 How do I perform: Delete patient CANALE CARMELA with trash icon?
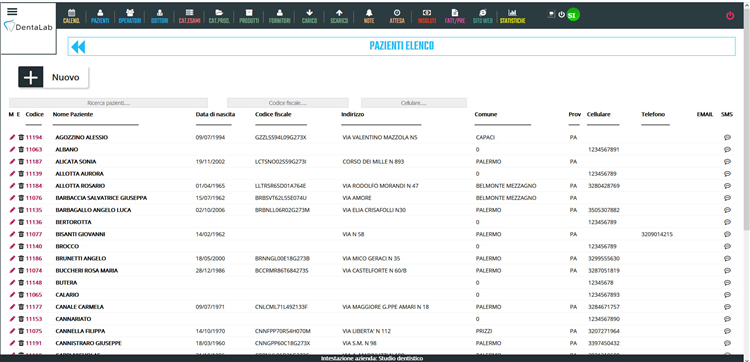(x=21, y=307)
